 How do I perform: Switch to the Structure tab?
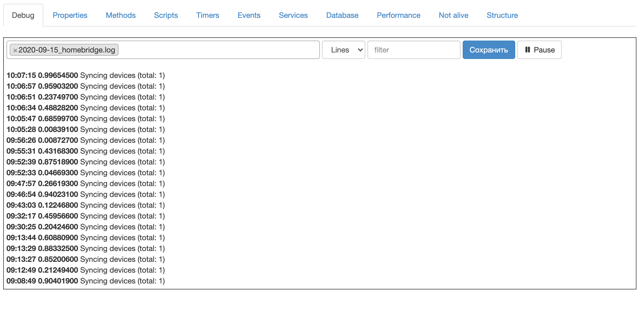pyautogui.click(x=502, y=15)
